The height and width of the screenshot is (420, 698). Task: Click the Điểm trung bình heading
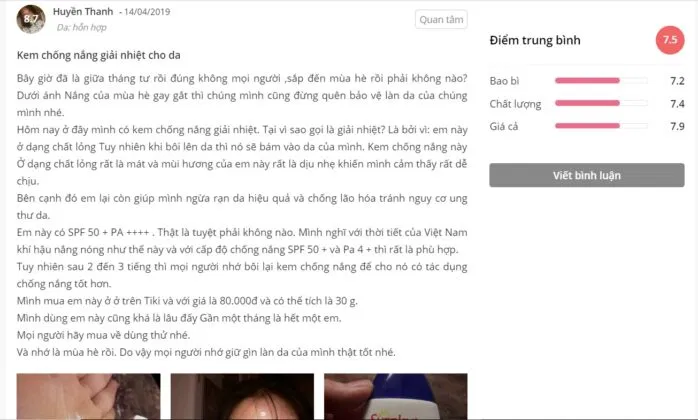click(535, 40)
